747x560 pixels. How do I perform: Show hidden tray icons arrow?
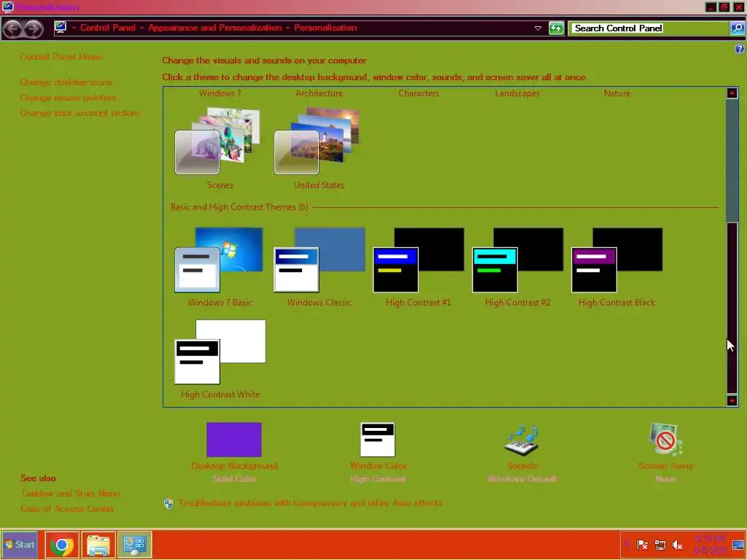click(x=627, y=544)
